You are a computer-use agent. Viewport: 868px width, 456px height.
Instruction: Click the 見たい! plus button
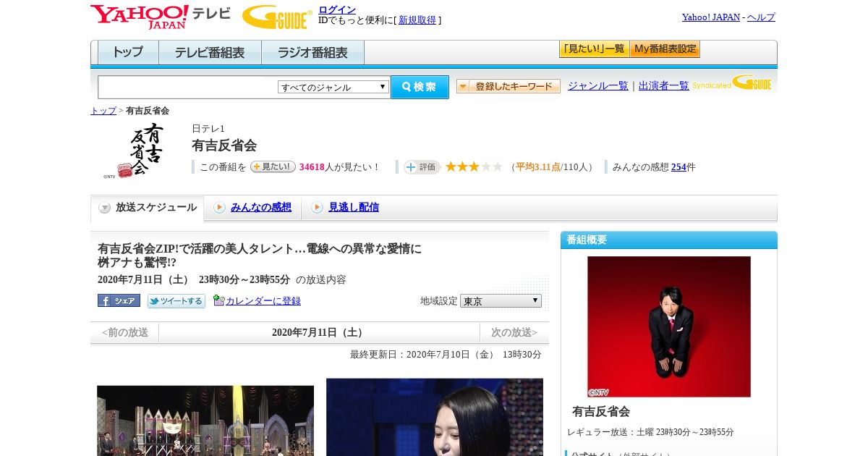pyautogui.click(x=273, y=166)
